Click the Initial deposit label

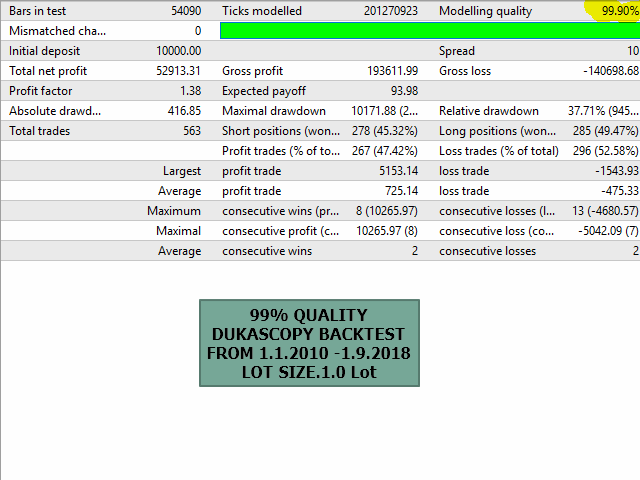pyautogui.click(x=44, y=51)
